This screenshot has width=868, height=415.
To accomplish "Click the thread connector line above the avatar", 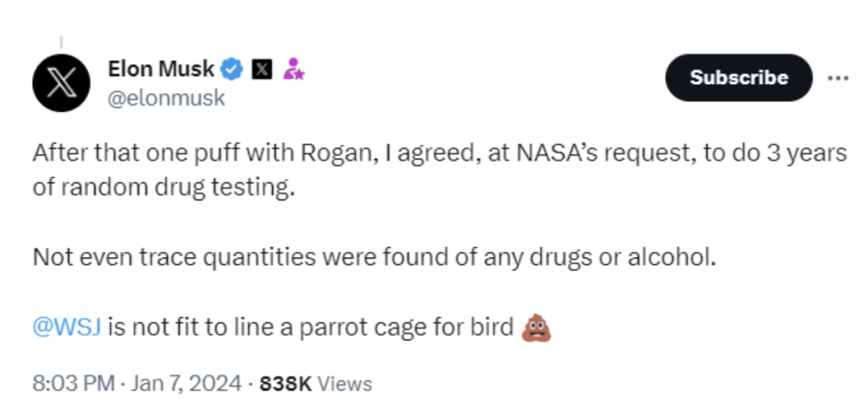I will tap(61, 42).
